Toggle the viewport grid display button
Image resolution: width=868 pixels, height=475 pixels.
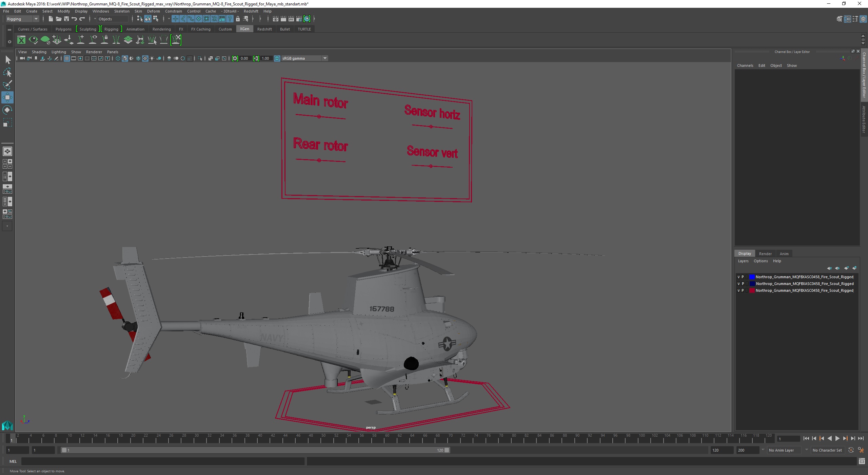[x=67, y=58]
